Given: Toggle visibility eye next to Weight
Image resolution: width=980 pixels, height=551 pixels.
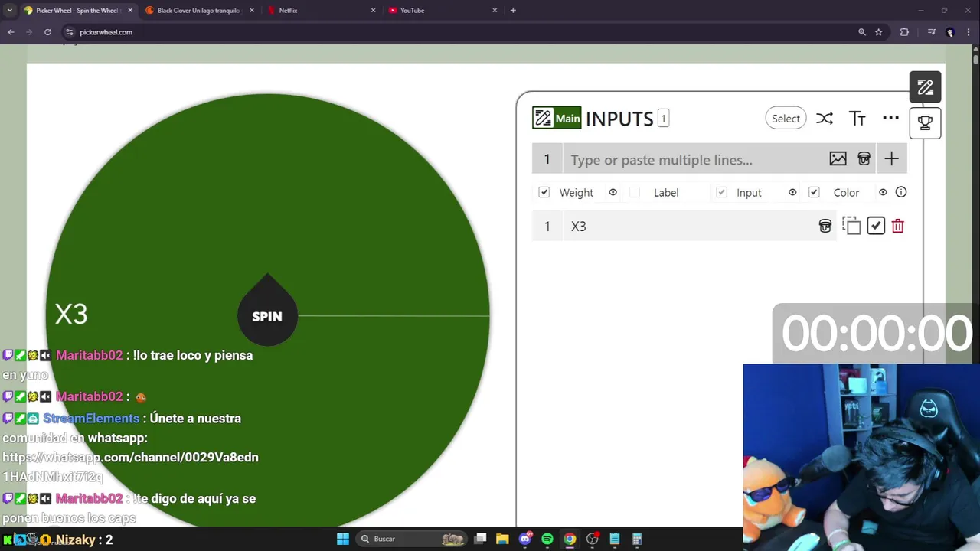Looking at the screenshot, I should 612,192.
